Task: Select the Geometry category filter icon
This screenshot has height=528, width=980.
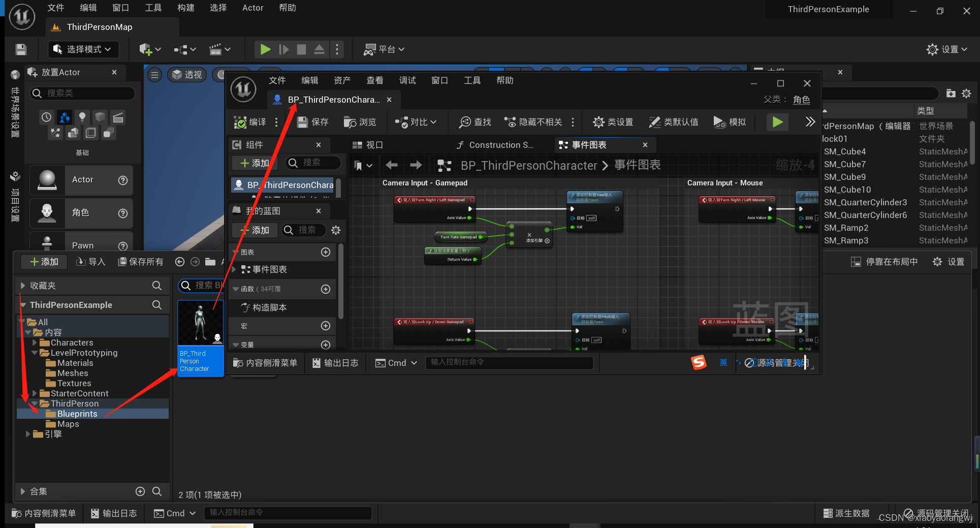Action: (73, 133)
